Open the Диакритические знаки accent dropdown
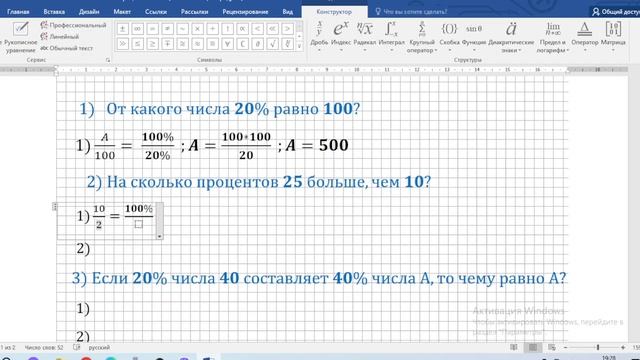This screenshot has width=640, height=360. point(511,38)
